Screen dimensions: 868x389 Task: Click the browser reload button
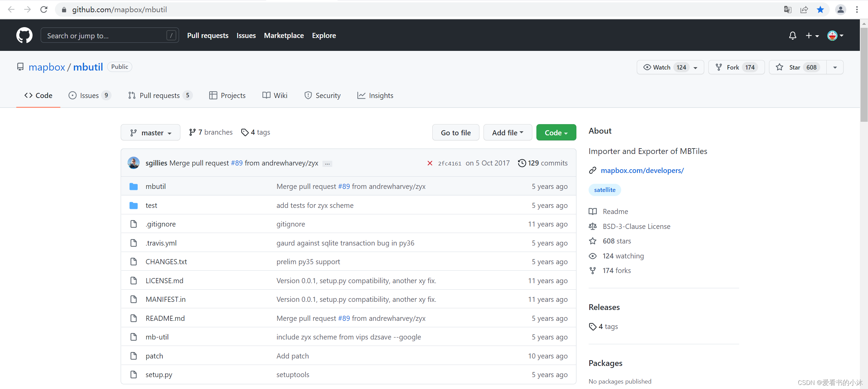tap(44, 9)
